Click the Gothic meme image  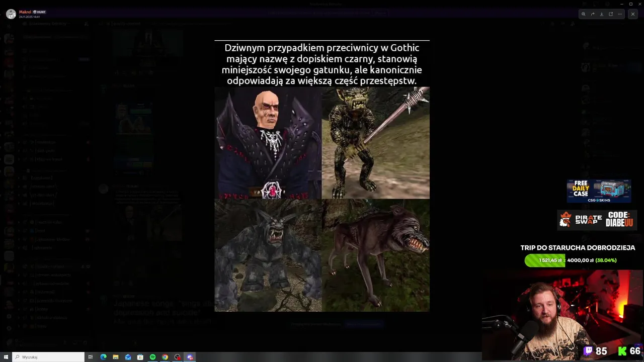[322, 176]
